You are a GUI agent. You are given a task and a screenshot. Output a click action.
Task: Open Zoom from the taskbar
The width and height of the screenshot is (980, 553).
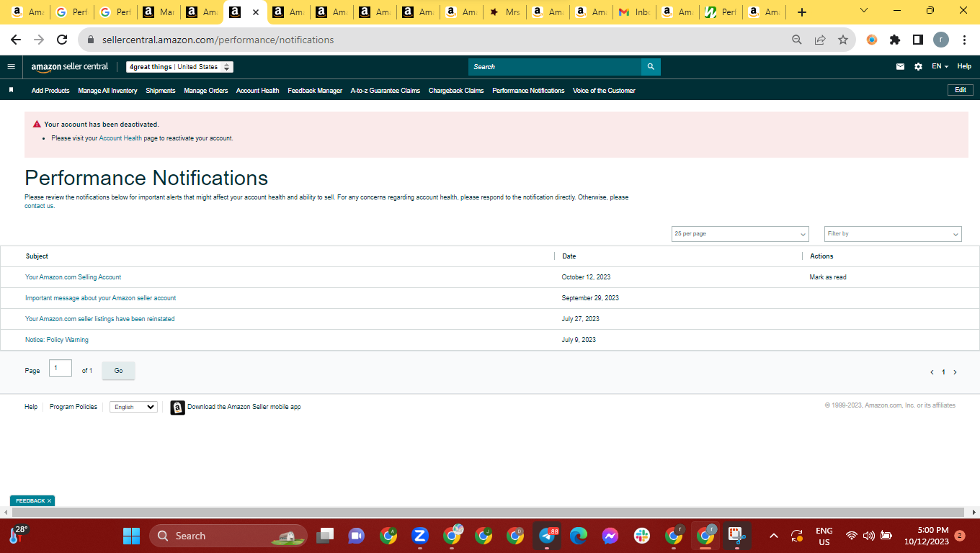[420, 536]
